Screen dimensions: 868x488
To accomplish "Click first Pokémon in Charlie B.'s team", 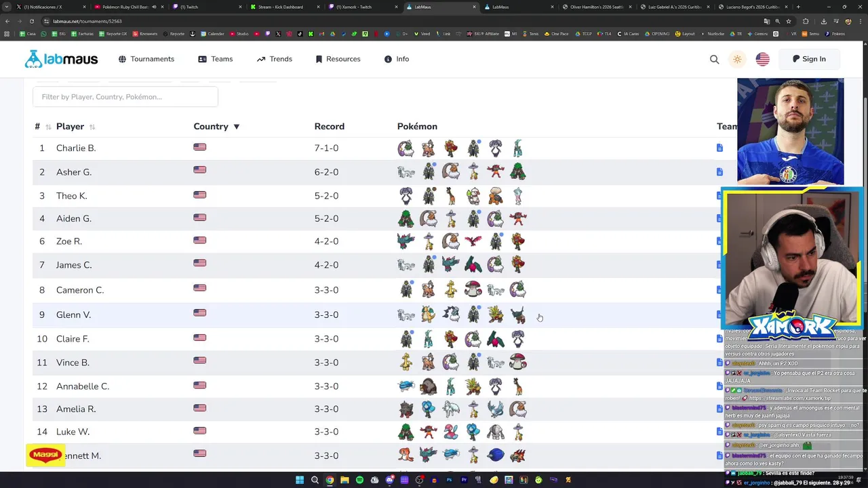I will (406, 148).
